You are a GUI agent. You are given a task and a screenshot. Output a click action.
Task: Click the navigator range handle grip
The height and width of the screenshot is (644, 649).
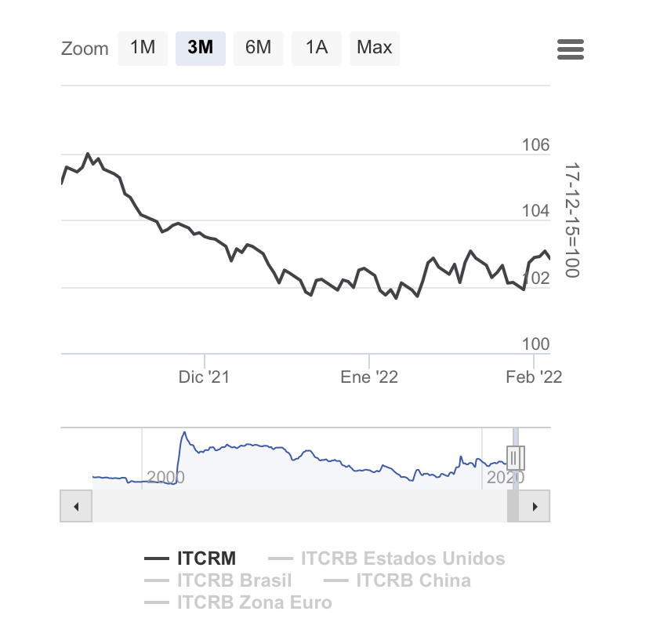tap(515, 457)
